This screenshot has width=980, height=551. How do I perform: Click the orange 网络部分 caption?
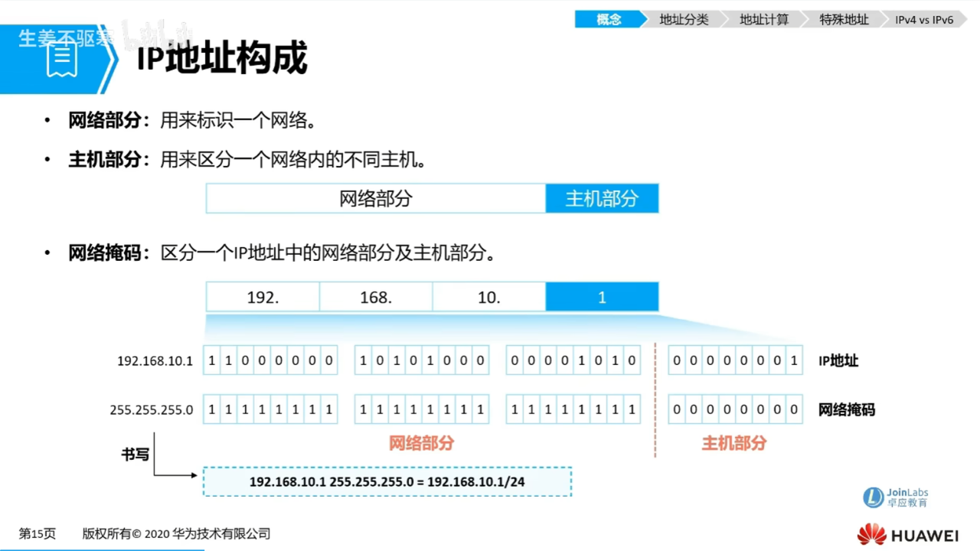tap(422, 443)
